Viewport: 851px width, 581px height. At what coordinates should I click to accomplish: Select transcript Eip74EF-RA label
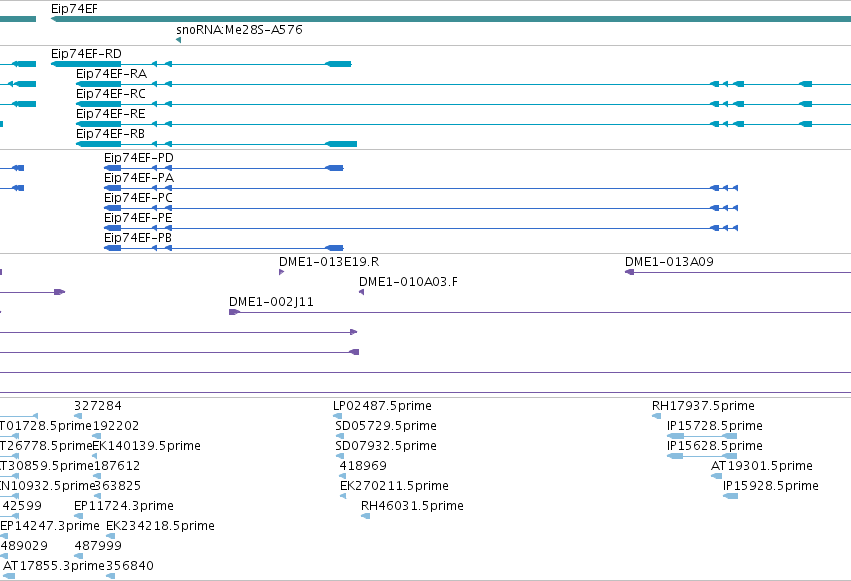point(111,74)
